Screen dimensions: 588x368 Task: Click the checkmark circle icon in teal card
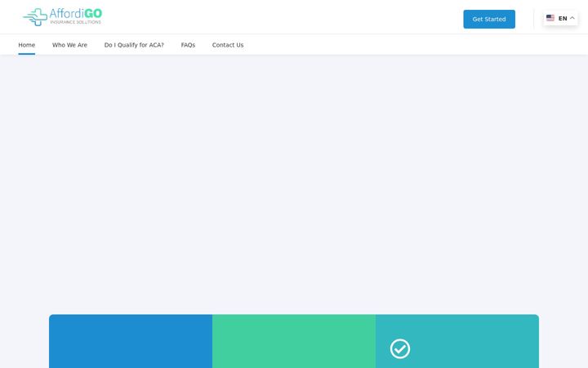pyautogui.click(x=400, y=349)
